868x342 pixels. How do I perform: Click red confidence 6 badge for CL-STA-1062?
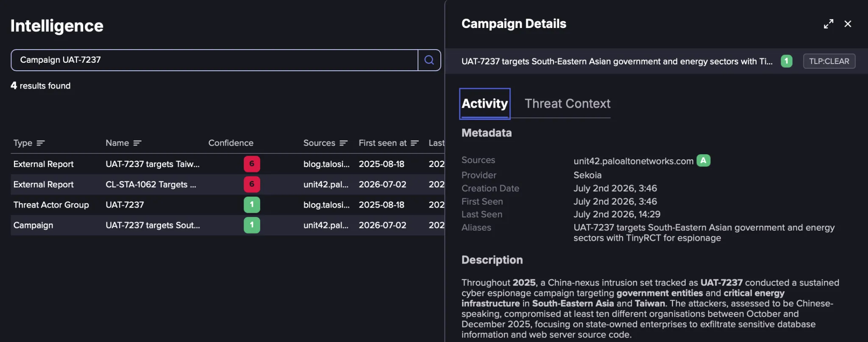tap(252, 184)
